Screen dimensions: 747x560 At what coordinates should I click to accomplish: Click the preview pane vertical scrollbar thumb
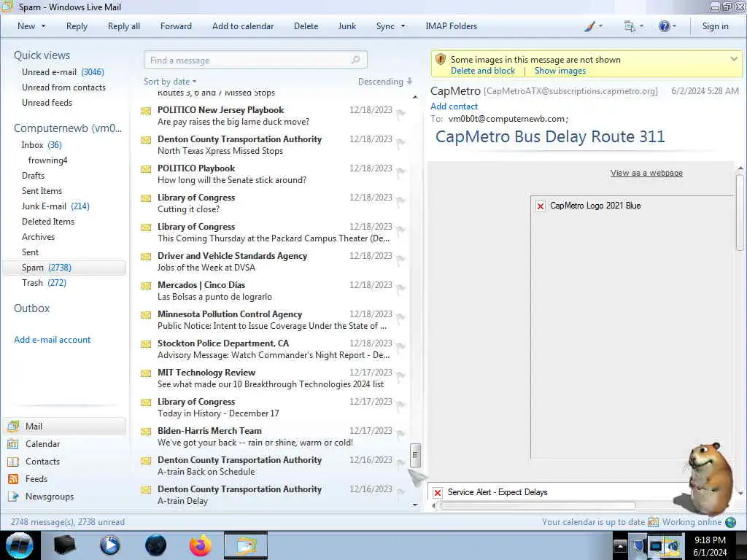740,212
